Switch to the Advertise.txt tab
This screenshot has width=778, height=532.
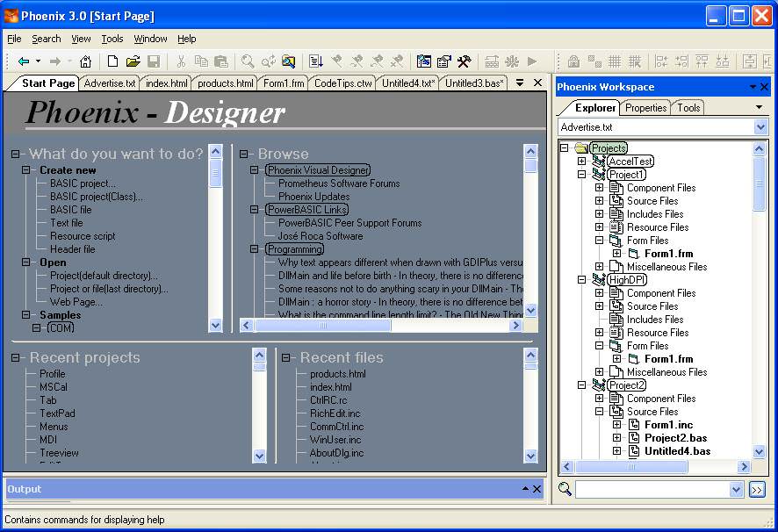coord(110,83)
